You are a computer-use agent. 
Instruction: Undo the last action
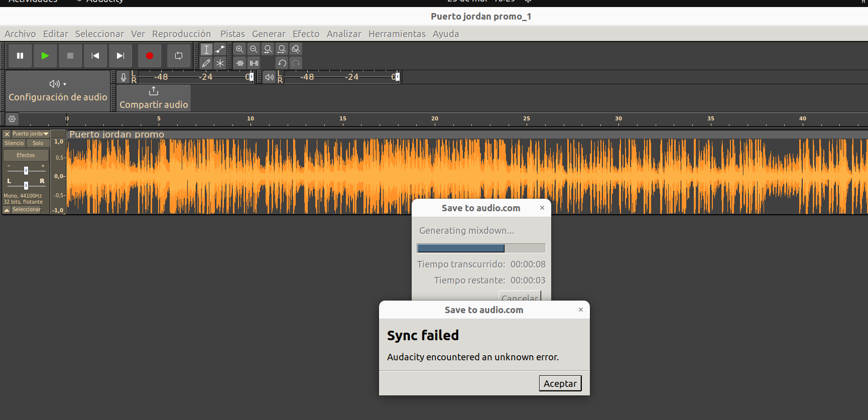282,63
